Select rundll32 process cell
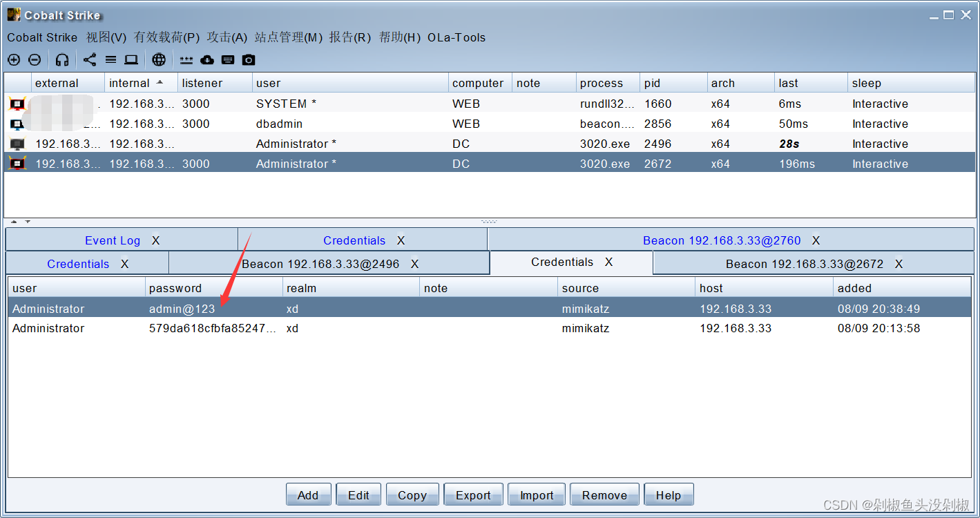980x518 pixels. tap(607, 104)
